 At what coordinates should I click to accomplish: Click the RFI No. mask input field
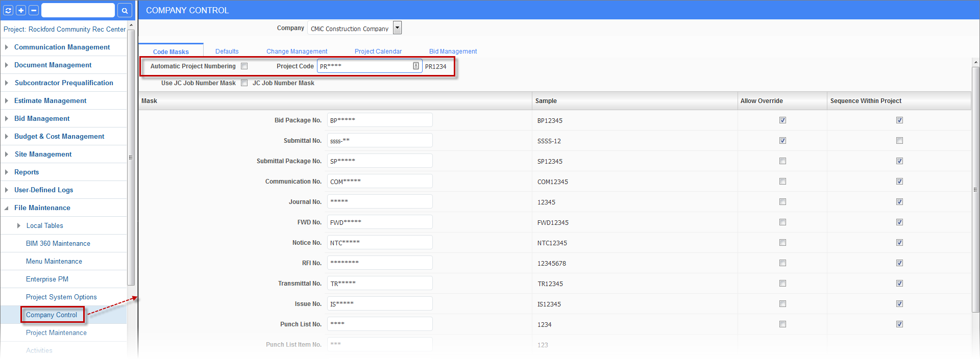click(x=379, y=263)
